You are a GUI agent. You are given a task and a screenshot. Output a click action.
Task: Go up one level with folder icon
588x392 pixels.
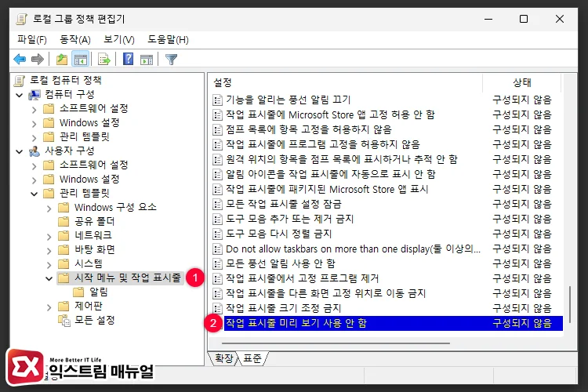(x=62, y=60)
